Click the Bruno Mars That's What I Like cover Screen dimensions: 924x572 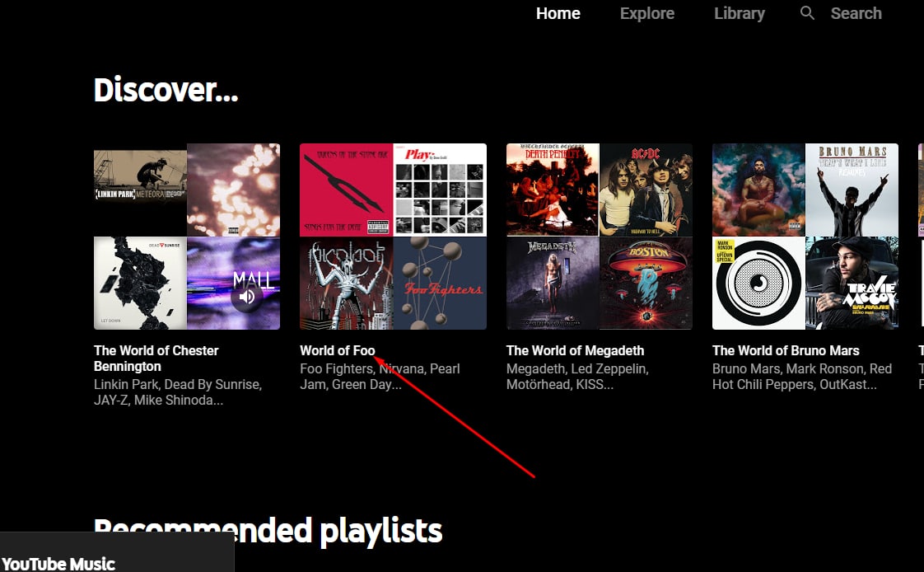point(852,190)
